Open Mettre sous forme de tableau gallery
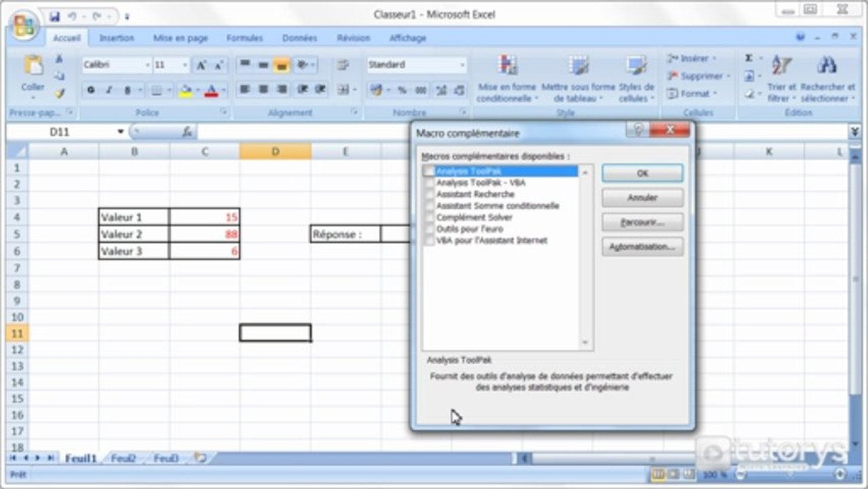868x489 pixels. (578, 78)
